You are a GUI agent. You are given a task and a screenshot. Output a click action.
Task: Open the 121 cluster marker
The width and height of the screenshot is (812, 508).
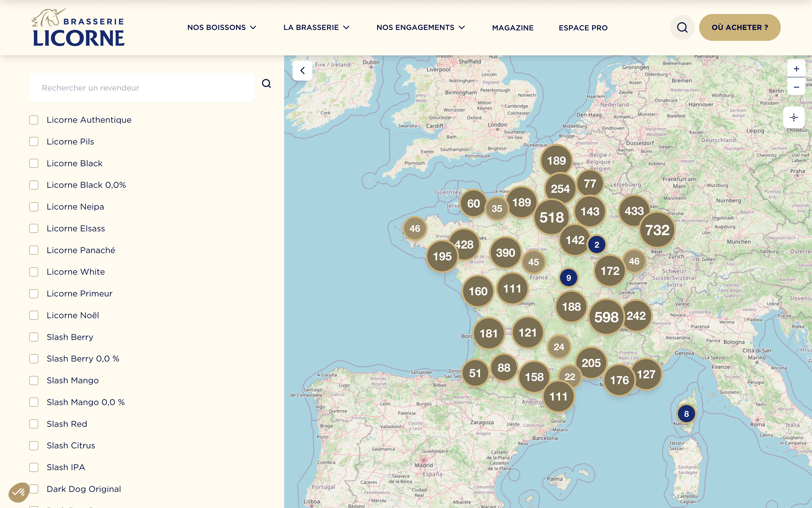coord(527,333)
